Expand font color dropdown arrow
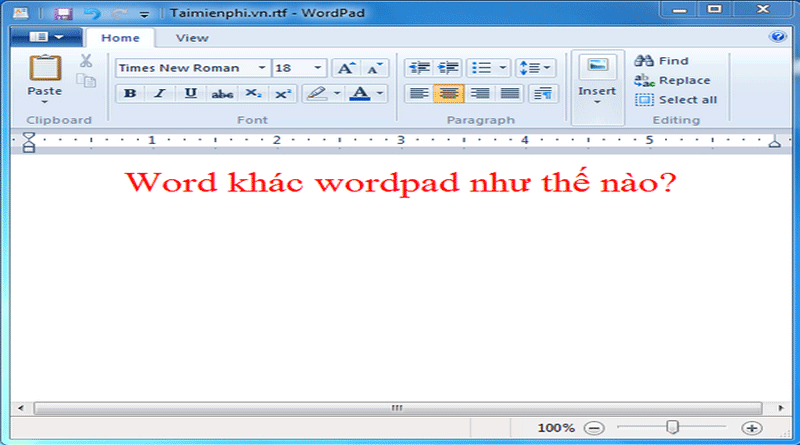Screen dimensions: 800x445 pos(380,93)
